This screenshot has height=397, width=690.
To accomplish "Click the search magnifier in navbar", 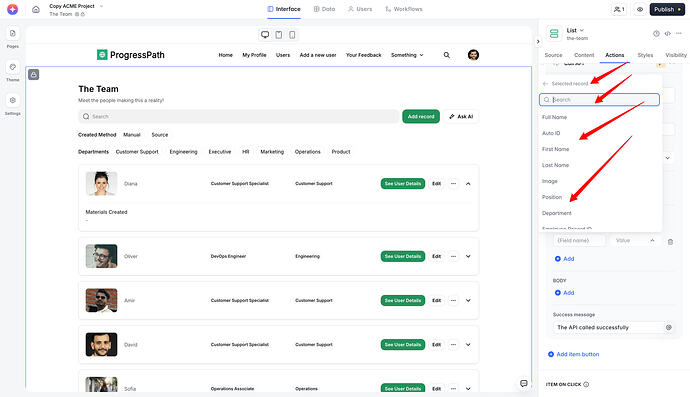I will (447, 55).
